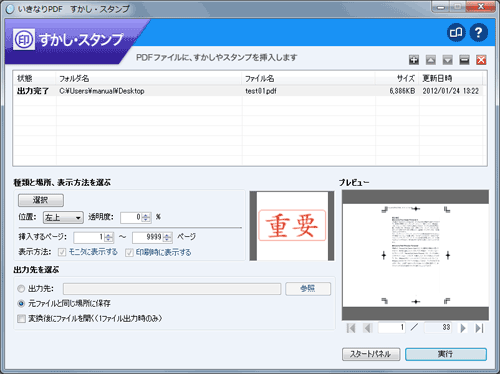Select the test01.pdf row in file list
The height and width of the screenshot is (374, 500).
pyautogui.click(x=249, y=91)
